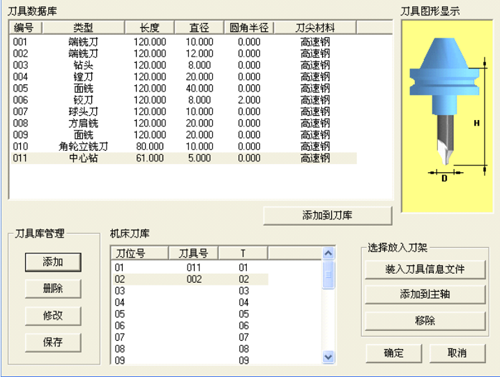Select tool 010 角轮立铣刀 row

pos(184,146)
